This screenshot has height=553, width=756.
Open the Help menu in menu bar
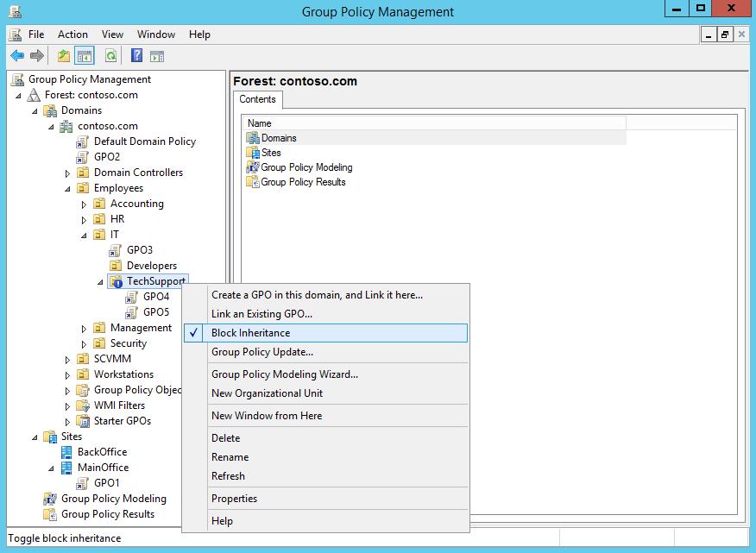point(199,35)
